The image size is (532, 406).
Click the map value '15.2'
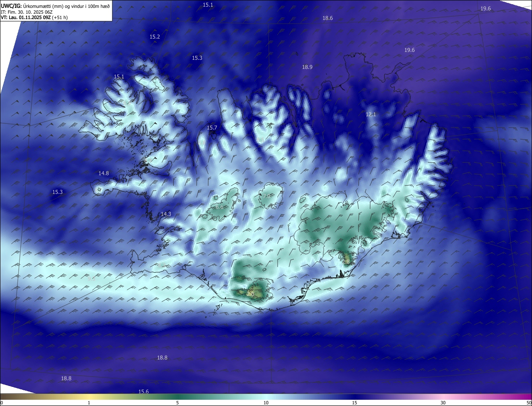[x=155, y=37]
